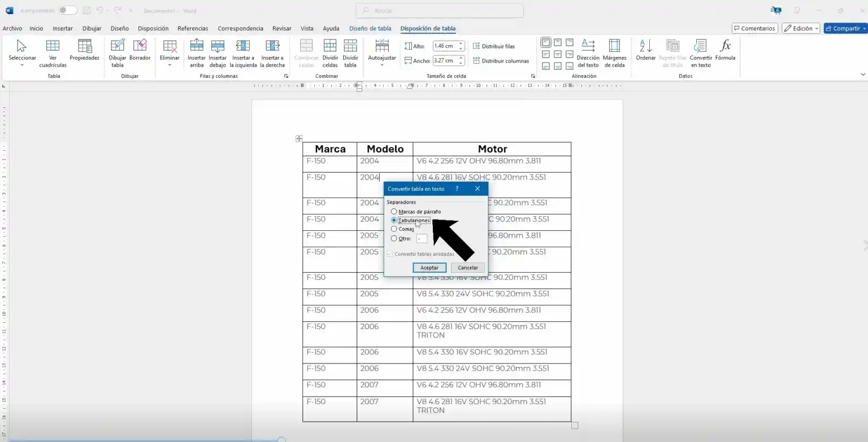The height and width of the screenshot is (442, 868).
Task: Toggle Ver cuadrículas gridlines
Action: tap(53, 54)
